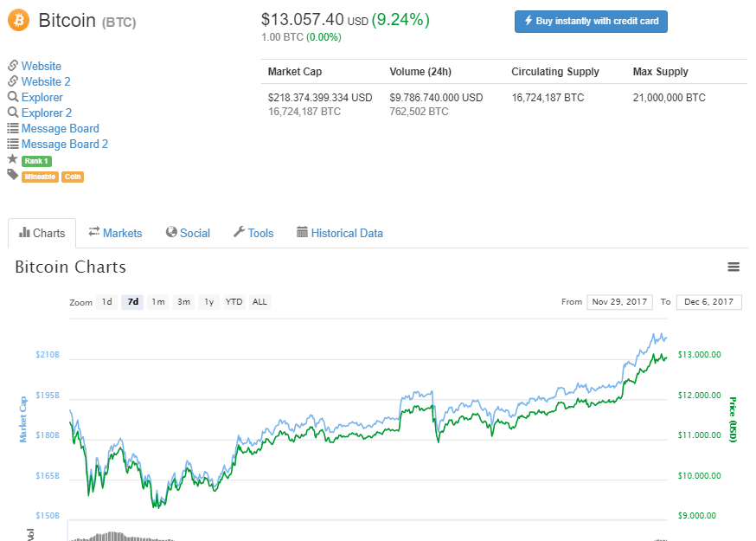Click the $218.374.399.334 USD market cap value
This screenshot has height=541, width=756.
[x=320, y=98]
